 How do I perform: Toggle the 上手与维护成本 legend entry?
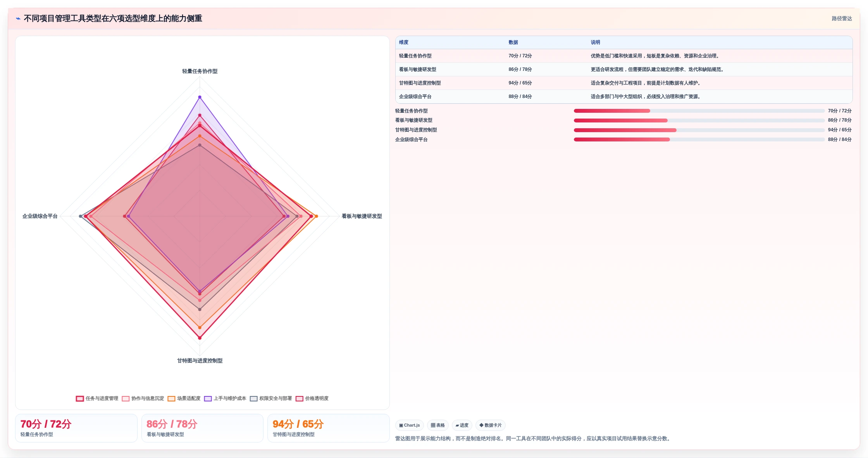tap(225, 398)
